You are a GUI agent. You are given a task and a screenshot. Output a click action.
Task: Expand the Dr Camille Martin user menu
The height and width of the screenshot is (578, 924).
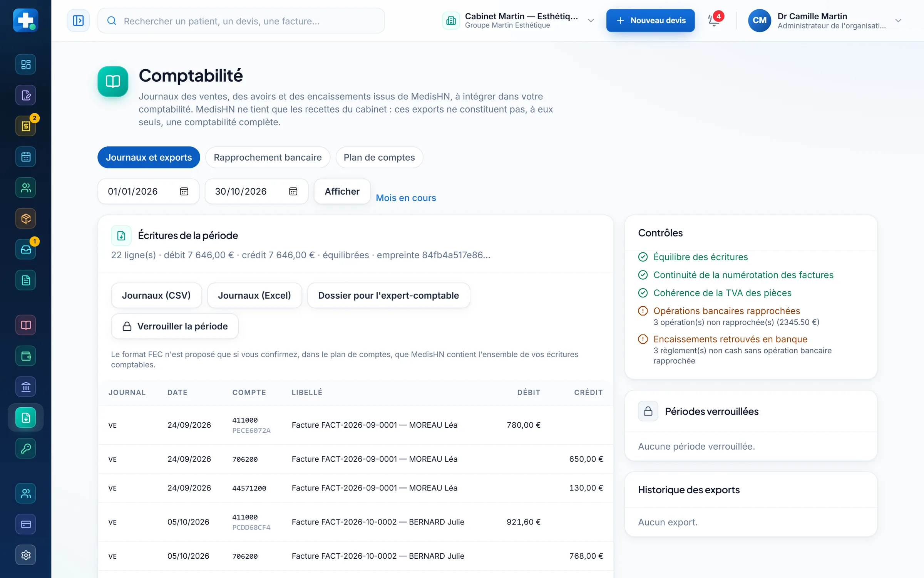[825, 20]
